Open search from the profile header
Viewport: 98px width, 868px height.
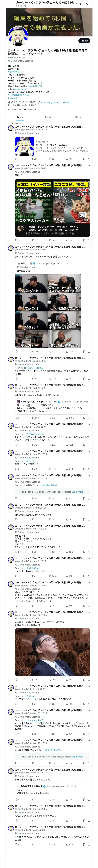point(88,4)
